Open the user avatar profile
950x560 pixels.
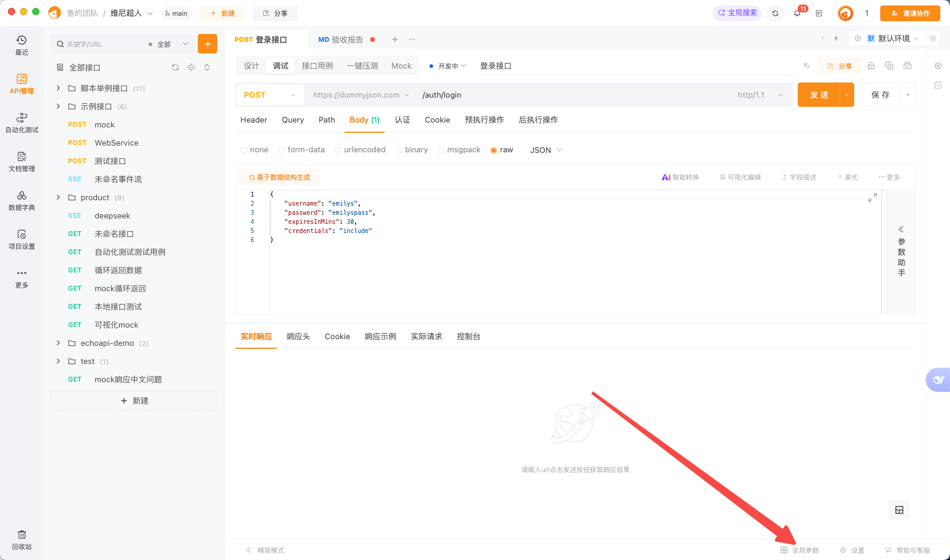845,13
